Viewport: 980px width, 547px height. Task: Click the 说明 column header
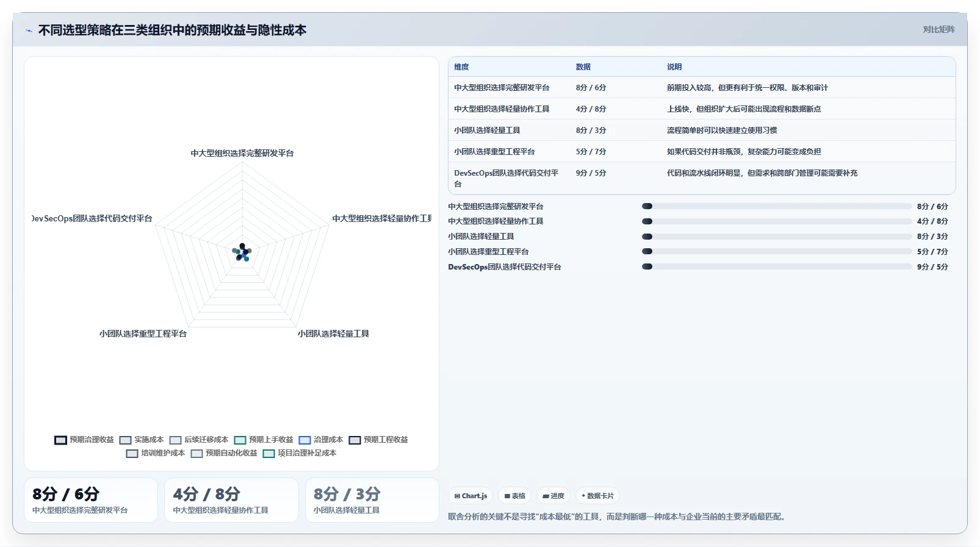coord(674,67)
